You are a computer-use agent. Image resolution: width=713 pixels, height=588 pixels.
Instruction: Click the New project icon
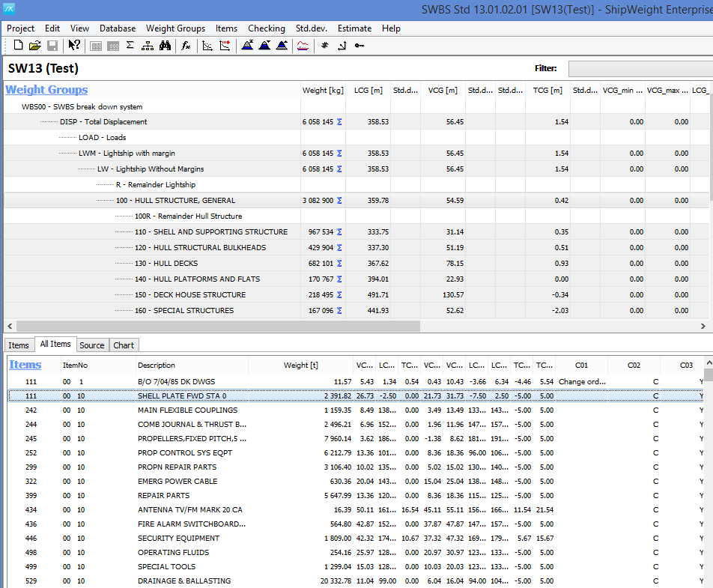[x=18, y=46]
